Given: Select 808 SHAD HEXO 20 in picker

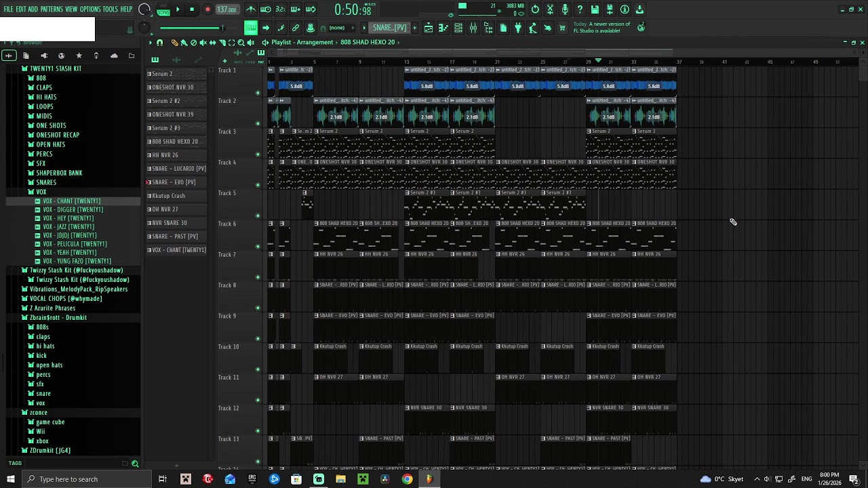Looking at the screenshot, I should (x=176, y=142).
